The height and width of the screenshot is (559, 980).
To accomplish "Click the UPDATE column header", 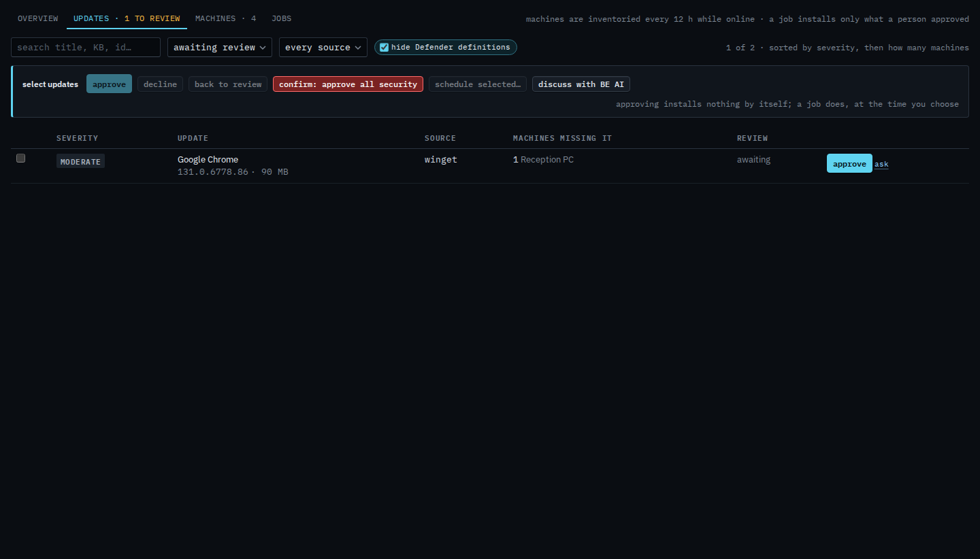I will [x=193, y=138].
